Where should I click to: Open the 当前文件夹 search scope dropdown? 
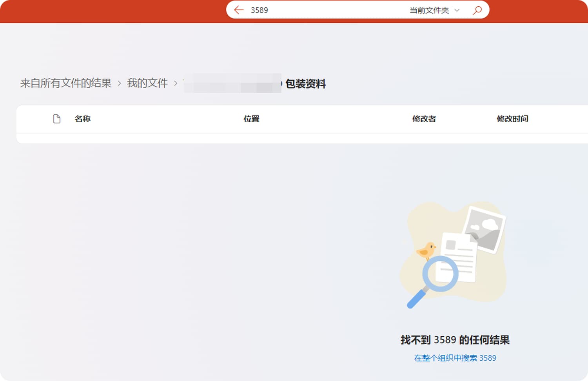coord(429,10)
